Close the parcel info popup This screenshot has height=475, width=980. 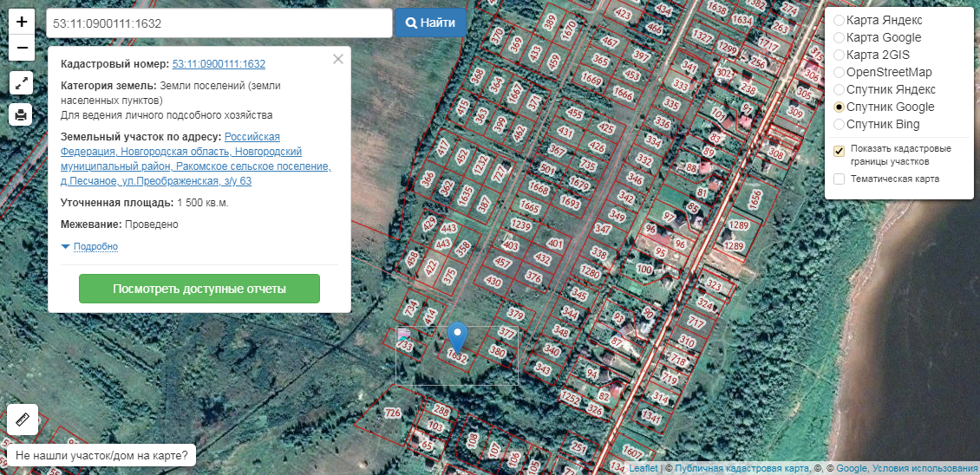(338, 59)
